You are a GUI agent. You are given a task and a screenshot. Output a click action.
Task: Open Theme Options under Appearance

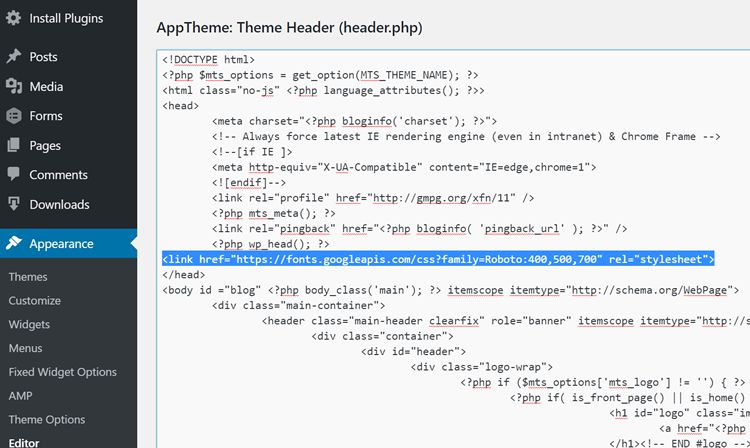click(x=47, y=420)
